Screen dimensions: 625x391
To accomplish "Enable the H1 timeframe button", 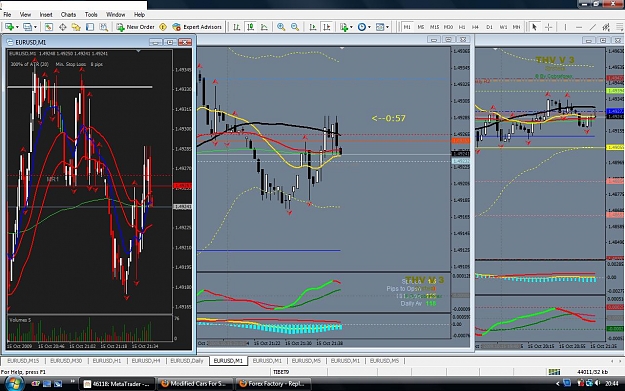I will (x=462, y=27).
